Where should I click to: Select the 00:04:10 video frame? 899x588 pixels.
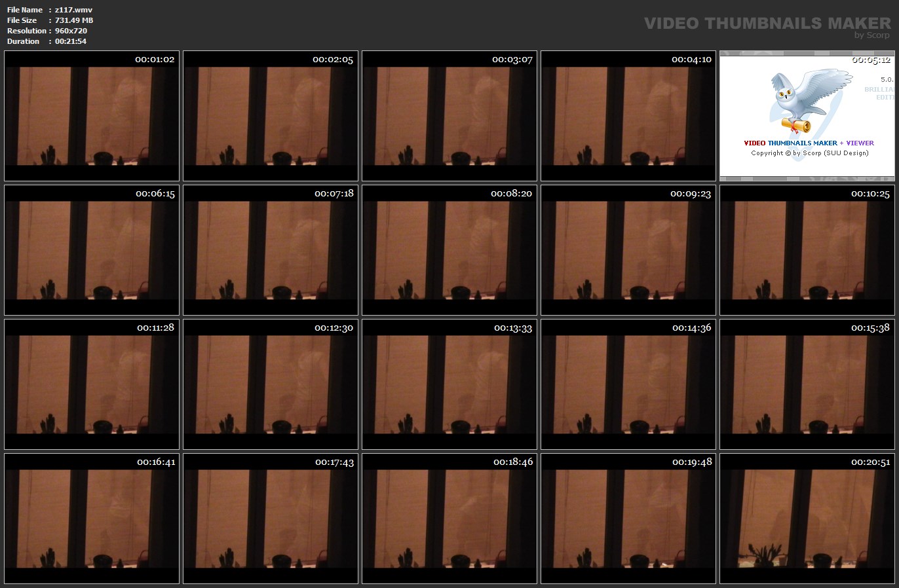click(628, 116)
